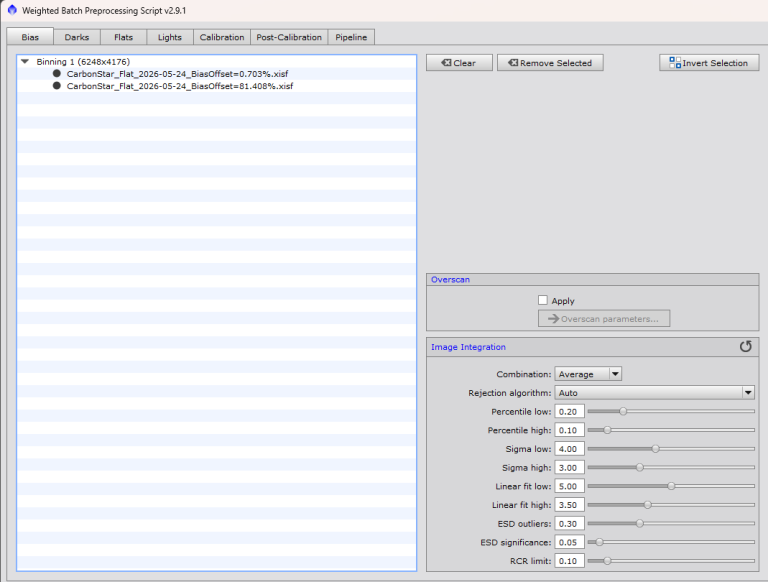Adjust the Percentile high slider

pos(671,430)
